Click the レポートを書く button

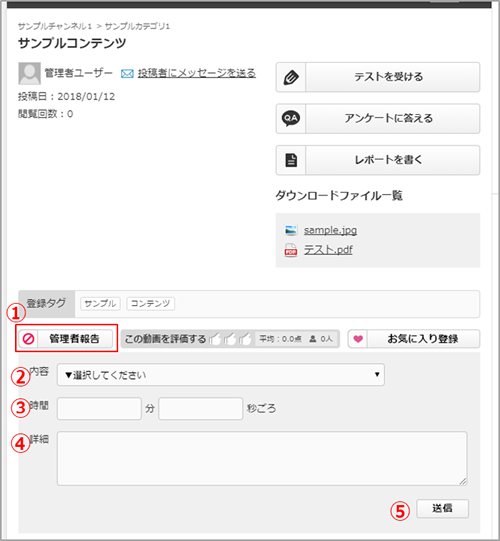tap(378, 160)
